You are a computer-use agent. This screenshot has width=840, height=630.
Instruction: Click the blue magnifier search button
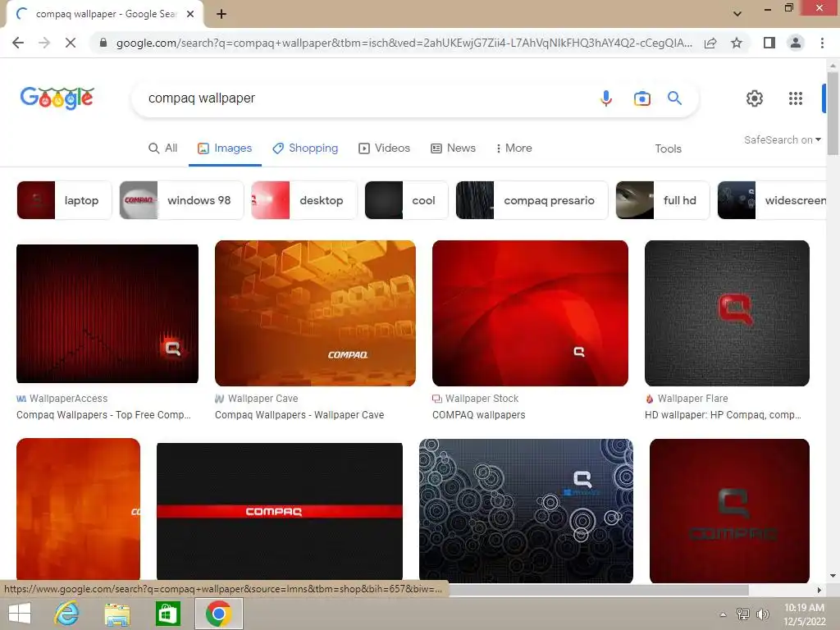(x=674, y=98)
